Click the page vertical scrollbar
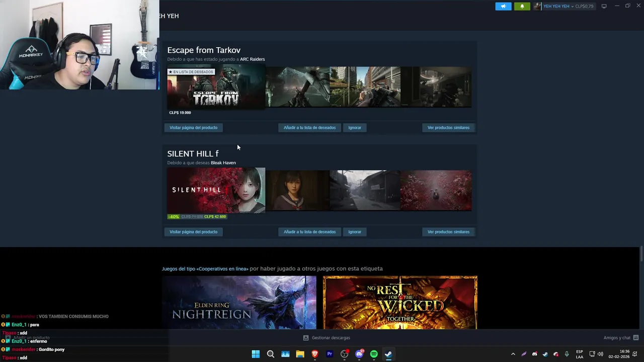Screen dimensions: 644x362 click(641, 253)
